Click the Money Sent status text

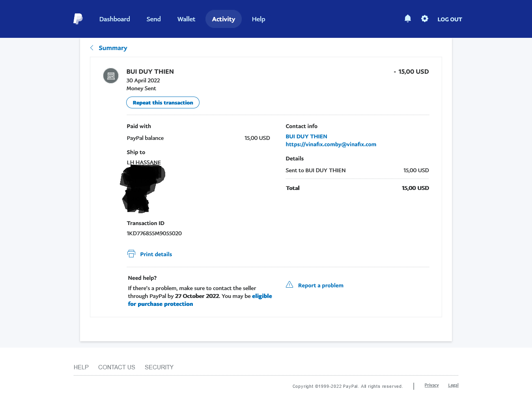point(141,88)
